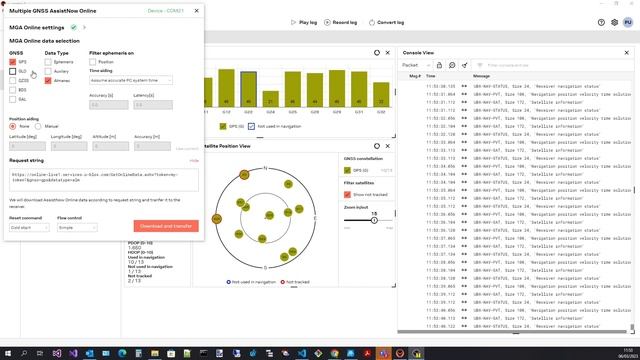Image resolution: width=640 pixels, height=360 pixels.
Task: Uncheck the Almanac data type checkbox
Action: click(48, 80)
